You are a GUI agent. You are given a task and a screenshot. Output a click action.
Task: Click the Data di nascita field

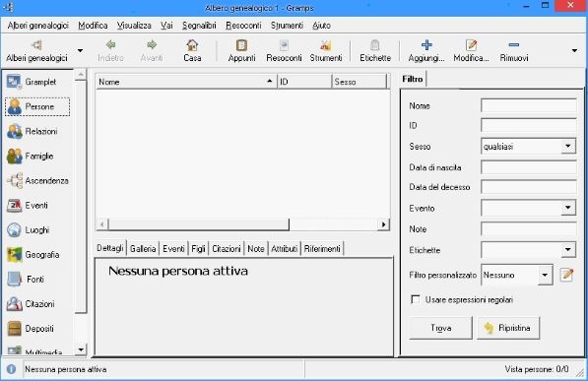528,167
